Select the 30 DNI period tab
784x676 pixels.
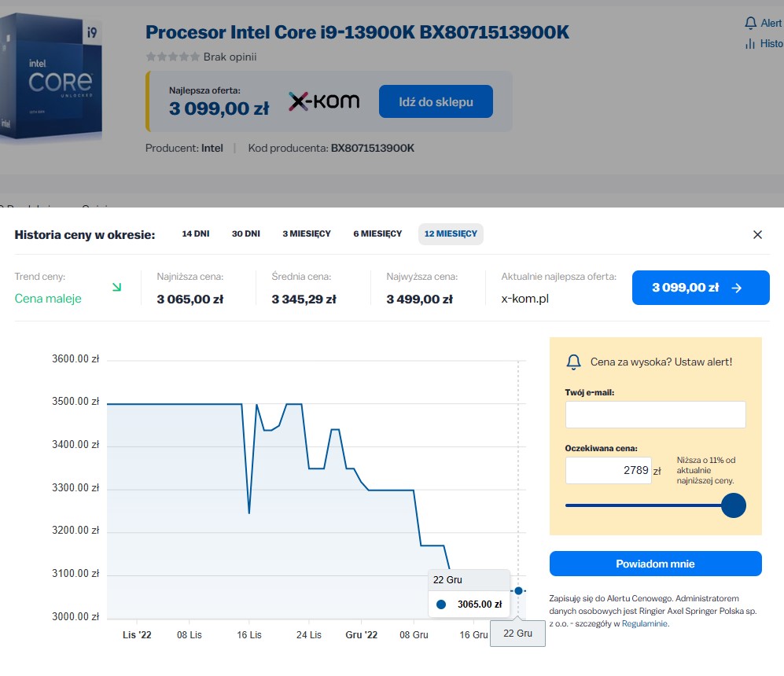246,233
